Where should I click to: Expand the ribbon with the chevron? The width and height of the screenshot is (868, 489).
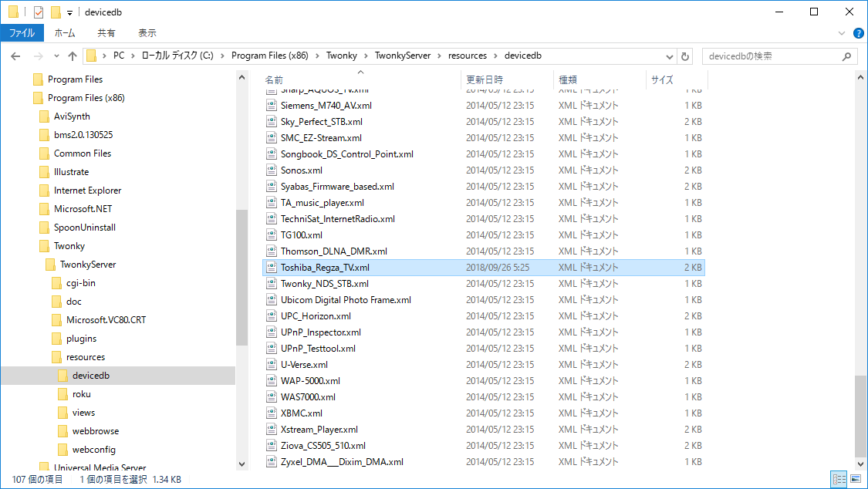point(842,33)
